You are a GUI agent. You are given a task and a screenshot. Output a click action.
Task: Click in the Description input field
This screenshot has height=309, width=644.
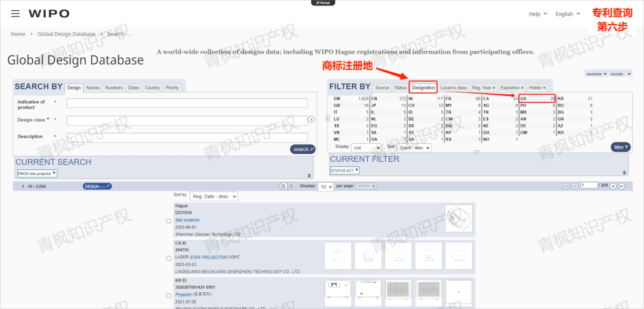coord(187,138)
